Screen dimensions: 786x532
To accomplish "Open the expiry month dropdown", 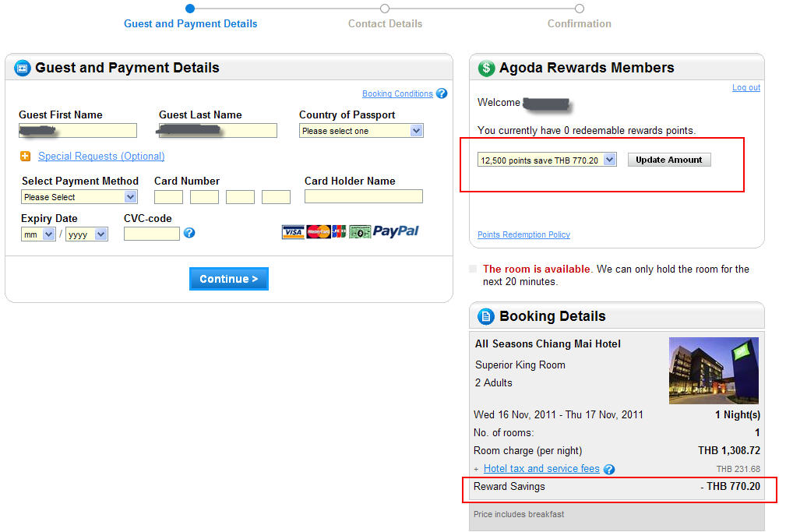I will tap(38, 234).
